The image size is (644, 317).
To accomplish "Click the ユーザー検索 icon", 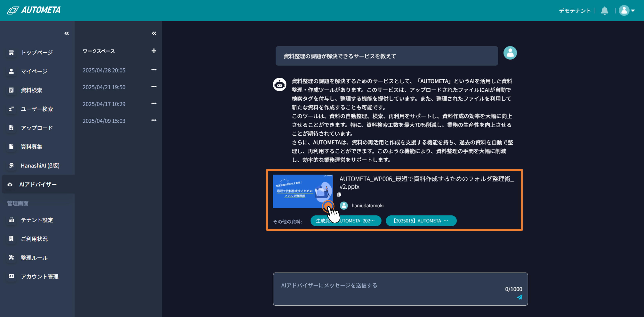I will 11,109.
